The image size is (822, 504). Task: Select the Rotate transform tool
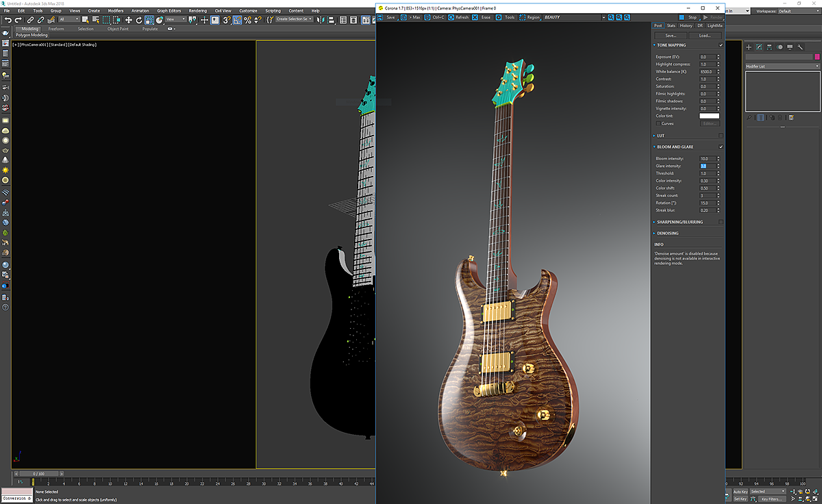[x=138, y=20]
